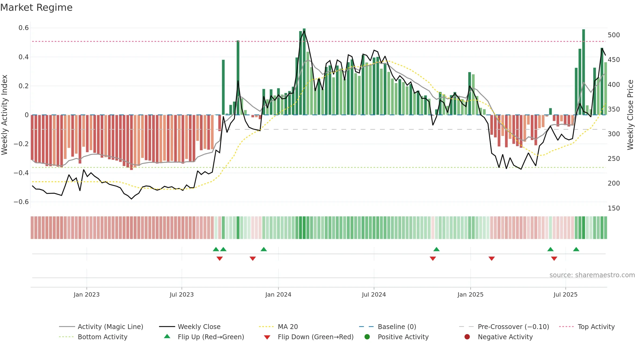Click the Jan 2024 axis label
Image resolution: width=644 pixels, height=362 pixels.
(x=278, y=295)
